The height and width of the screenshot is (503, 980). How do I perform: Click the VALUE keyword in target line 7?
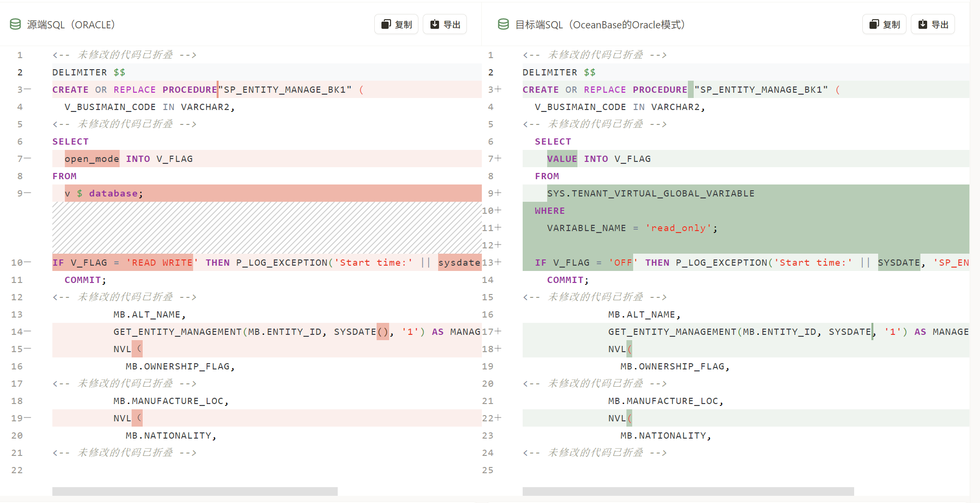562,159
